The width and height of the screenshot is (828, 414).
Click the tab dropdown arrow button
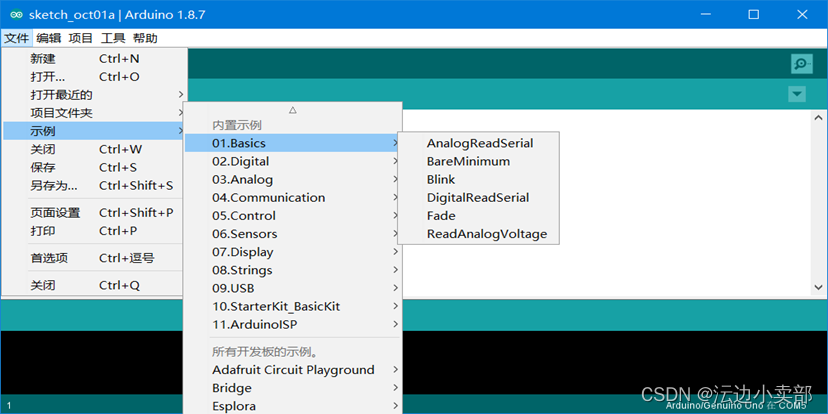coord(797,95)
